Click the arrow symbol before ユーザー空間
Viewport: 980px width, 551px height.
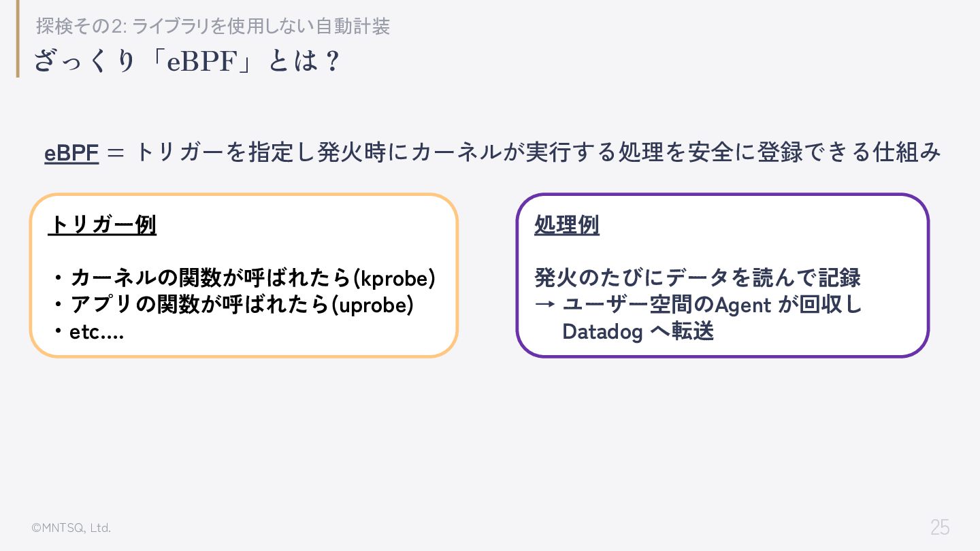(544, 305)
